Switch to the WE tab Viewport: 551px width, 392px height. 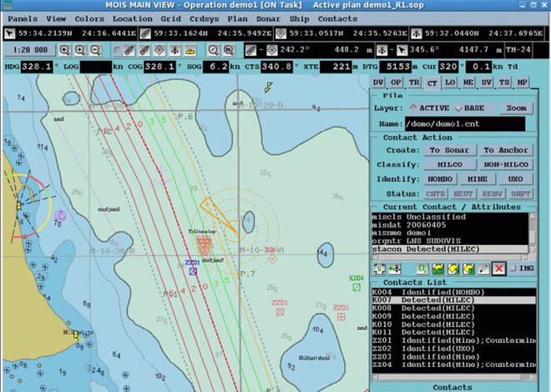pos(468,83)
